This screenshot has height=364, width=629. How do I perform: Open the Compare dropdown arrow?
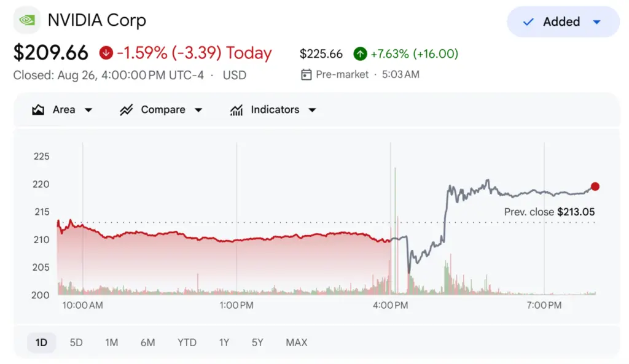tap(198, 110)
